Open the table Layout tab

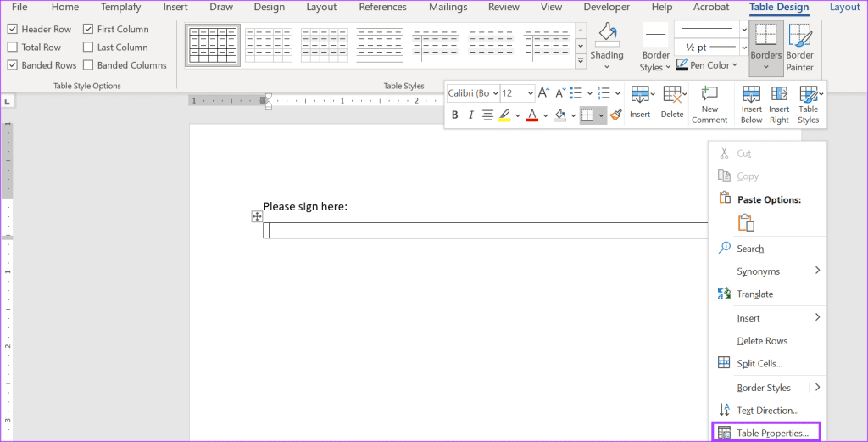845,7
